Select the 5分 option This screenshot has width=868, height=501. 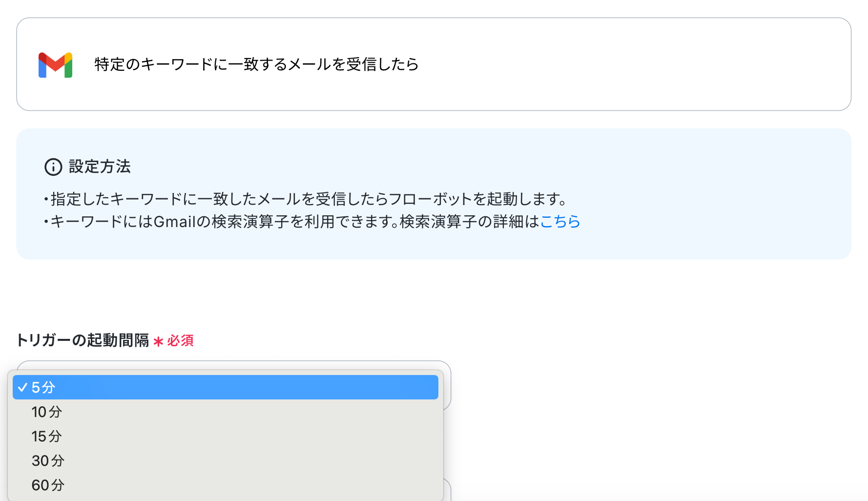coord(226,387)
